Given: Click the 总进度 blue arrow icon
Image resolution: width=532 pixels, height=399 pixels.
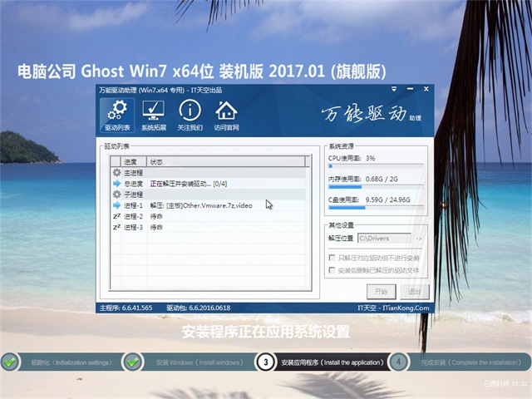Looking at the screenshot, I should (116, 184).
